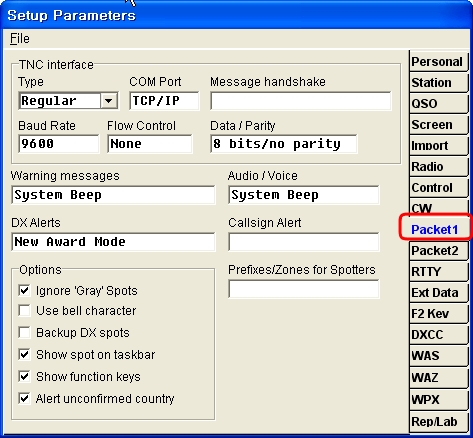Open the Radio tab

[x=438, y=167]
